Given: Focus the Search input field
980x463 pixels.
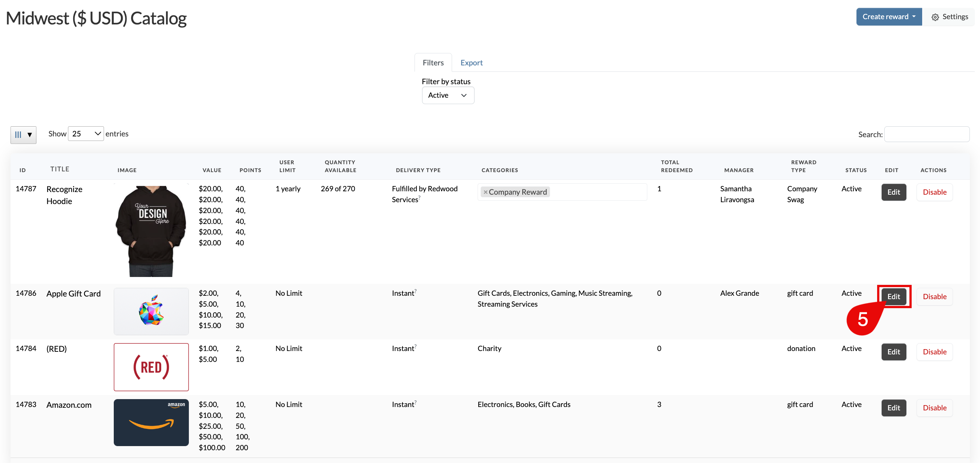Looking at the screenshot, I should point(927,135).
